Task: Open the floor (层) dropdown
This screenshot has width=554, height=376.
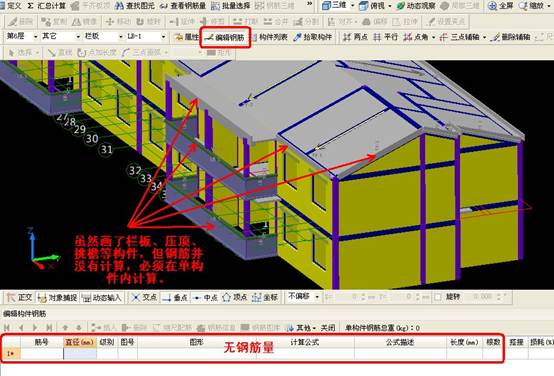Action: coord(35,37)
